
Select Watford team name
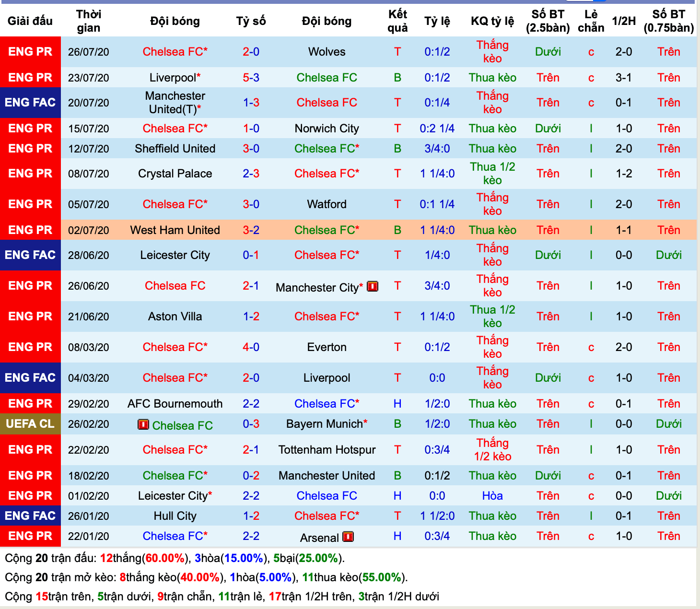(x=327, y=204)
